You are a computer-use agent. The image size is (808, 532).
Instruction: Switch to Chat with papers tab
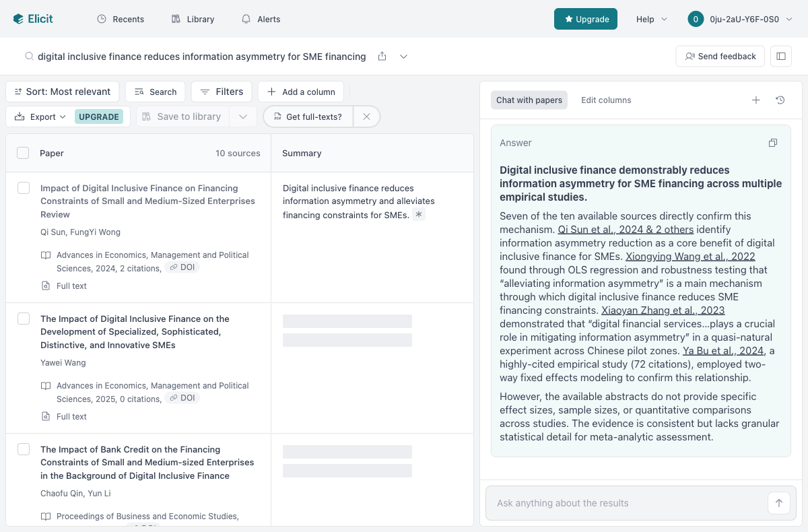pos(529,100)
